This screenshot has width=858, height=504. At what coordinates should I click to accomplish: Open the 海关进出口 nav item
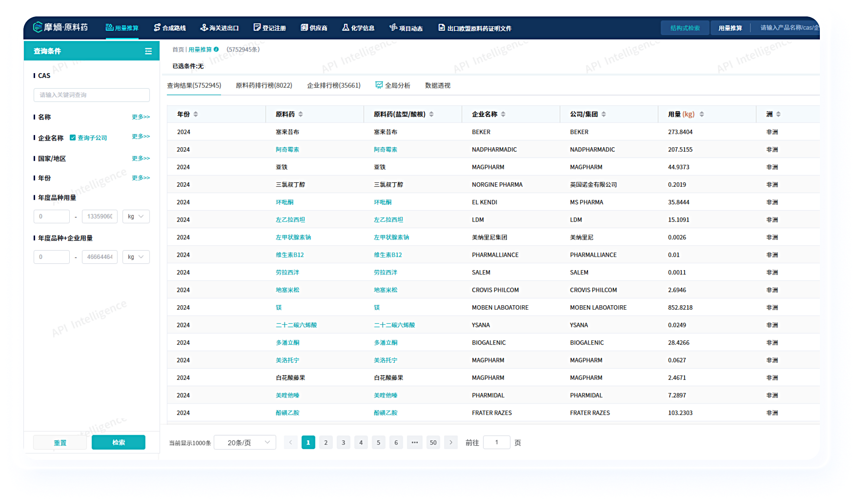(x=220, y=28)
